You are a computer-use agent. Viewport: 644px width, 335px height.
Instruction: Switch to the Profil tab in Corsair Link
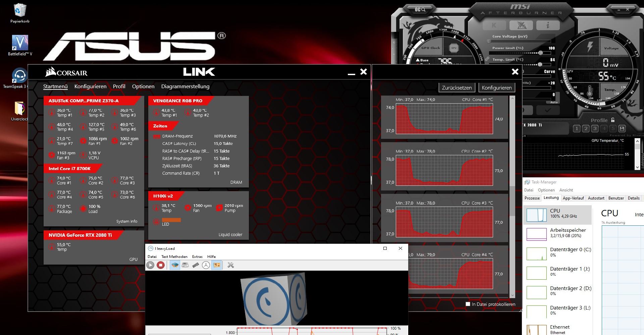tap(119, 87)
